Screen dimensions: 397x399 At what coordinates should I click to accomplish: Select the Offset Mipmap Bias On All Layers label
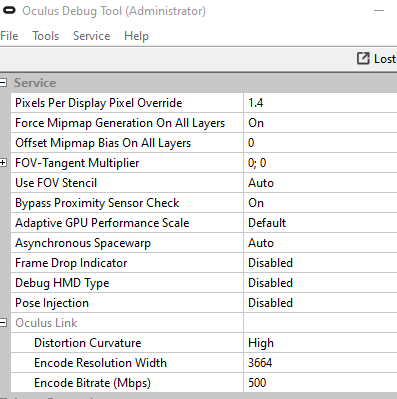point(103,143)
